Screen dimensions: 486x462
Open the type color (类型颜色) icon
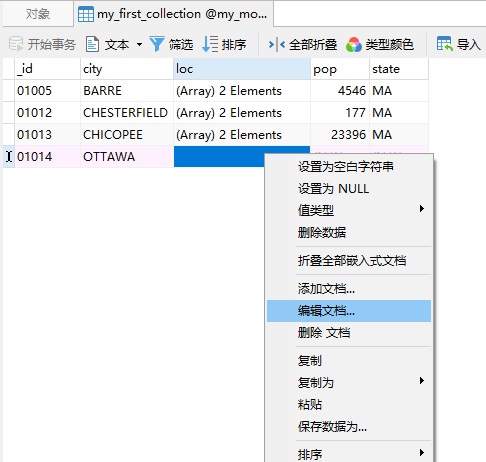354,44
